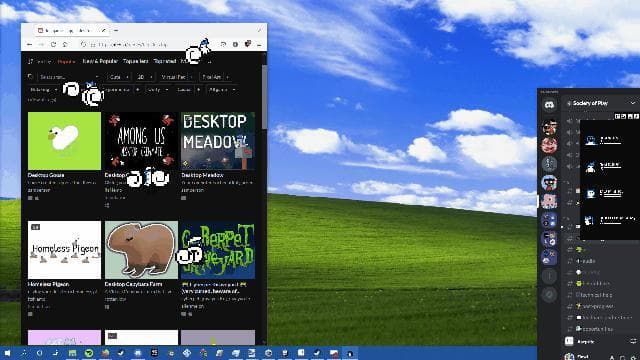Open the Among Us desktop game thumbnail
This screenshot has height=360, width=640.
tap(141, 141)
